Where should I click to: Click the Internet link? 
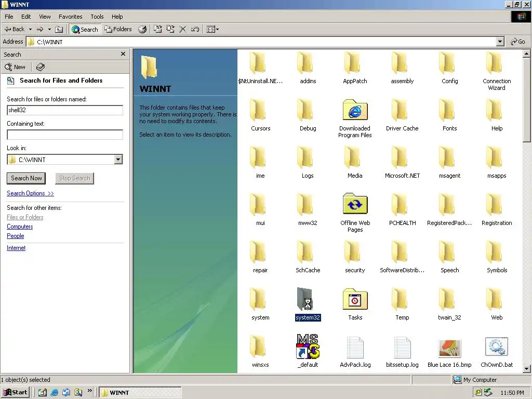[x=16, y=248]
